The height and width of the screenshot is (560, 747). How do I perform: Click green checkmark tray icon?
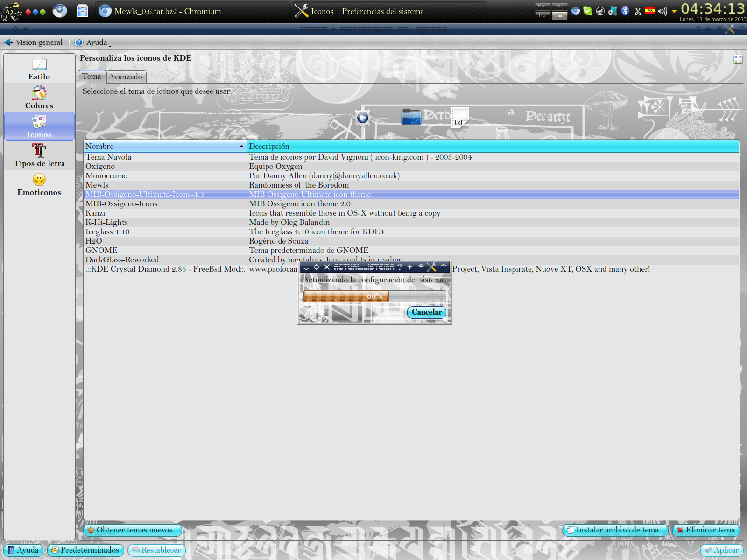(588, 11)
